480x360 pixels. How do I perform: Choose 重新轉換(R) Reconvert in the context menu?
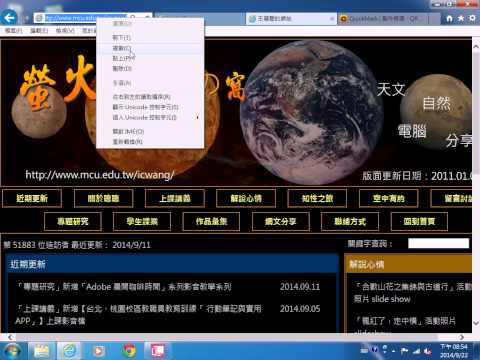click(x=150, y=142)
